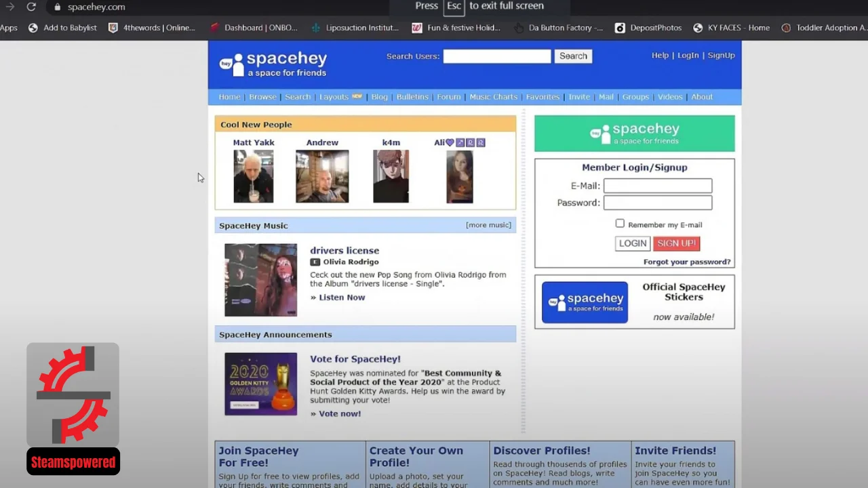868x488 pixels.
Task: Reload the page with the refresh icon
Action: coord(31,7)
